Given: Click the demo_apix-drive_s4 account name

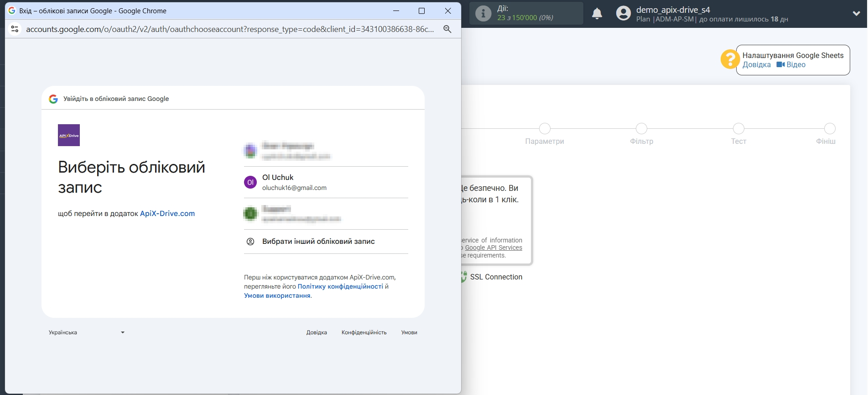Looking at the screenshot, I should tap(673, 10).
